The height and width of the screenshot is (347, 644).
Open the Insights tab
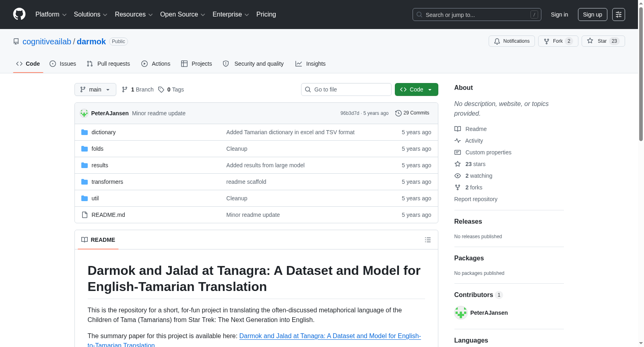(x=310, y=64)
